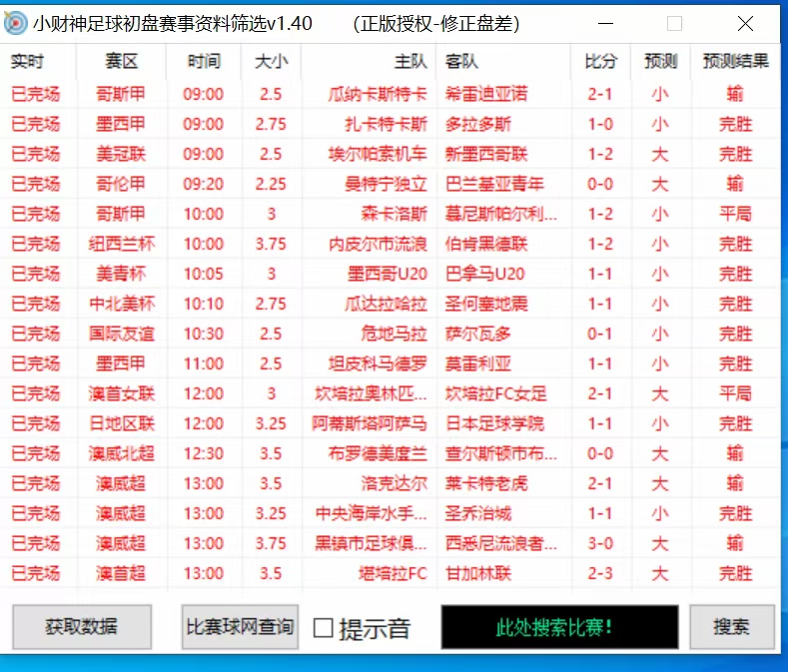This screenshot has height=672, width=788.
Task: Click the 此处搜索比赛 search field
Action: 560,627
